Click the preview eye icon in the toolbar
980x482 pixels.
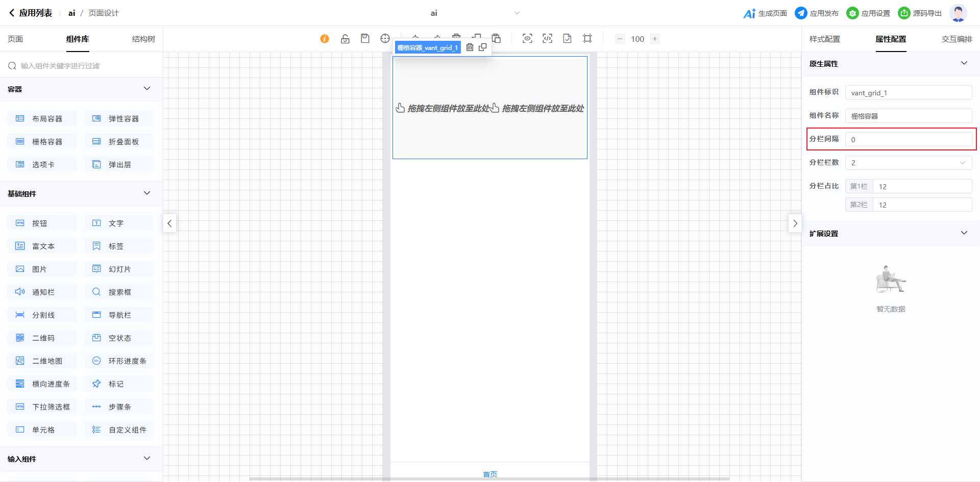[527, 39]
